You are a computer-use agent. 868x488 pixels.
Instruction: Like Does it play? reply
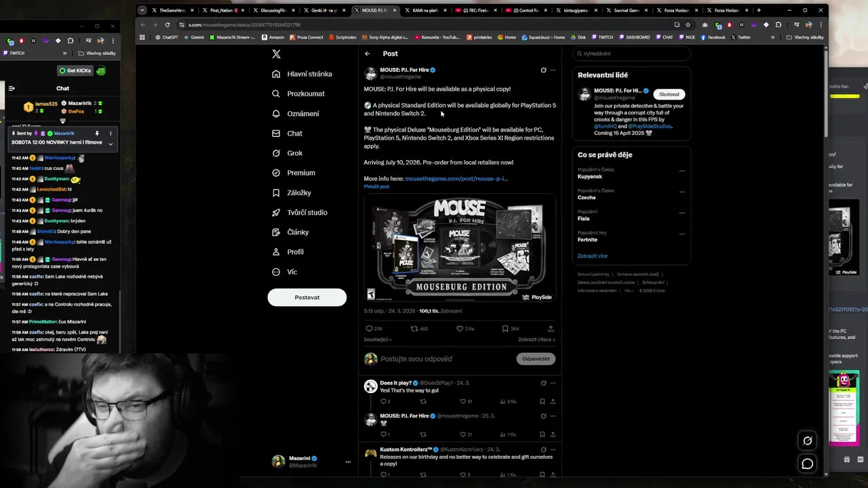pyautogui.click(x=463, y=401)
